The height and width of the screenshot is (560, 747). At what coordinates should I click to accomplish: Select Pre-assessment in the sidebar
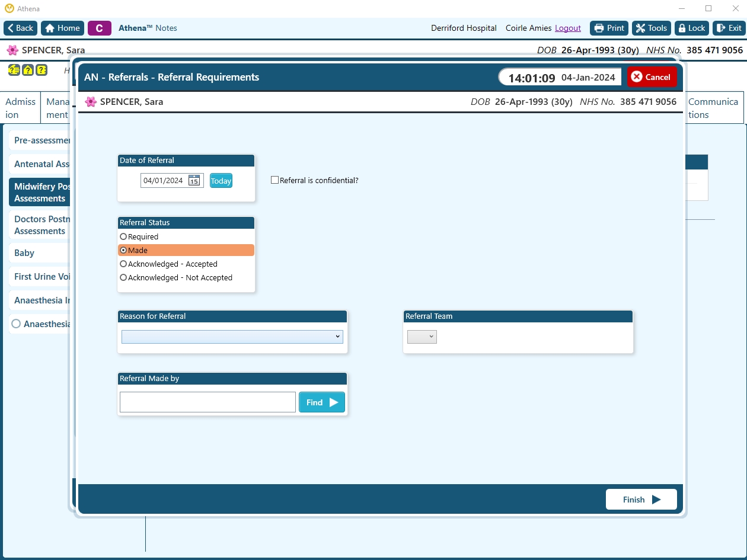tap(40, 140)
